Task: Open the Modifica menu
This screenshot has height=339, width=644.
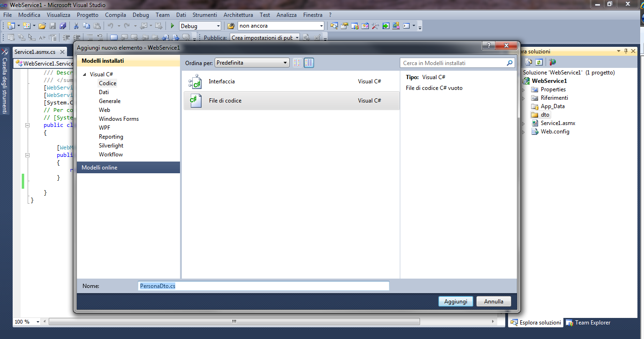Action: [x=30, y=15]
